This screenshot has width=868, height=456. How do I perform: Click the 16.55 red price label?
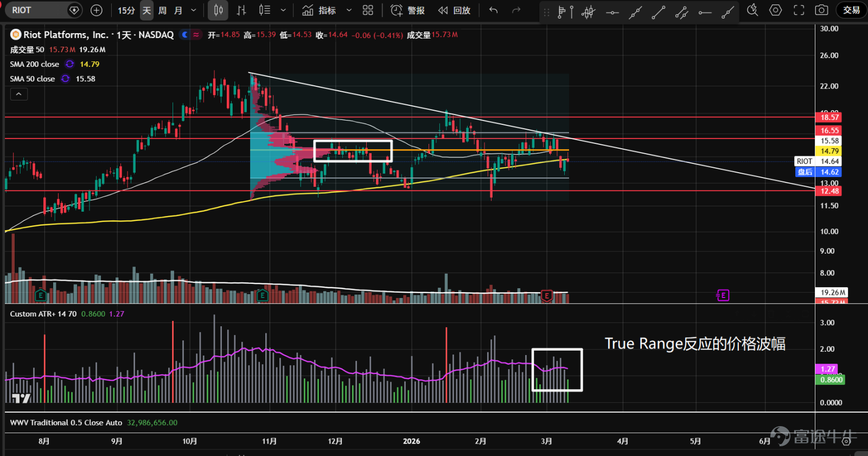(829, 130)
